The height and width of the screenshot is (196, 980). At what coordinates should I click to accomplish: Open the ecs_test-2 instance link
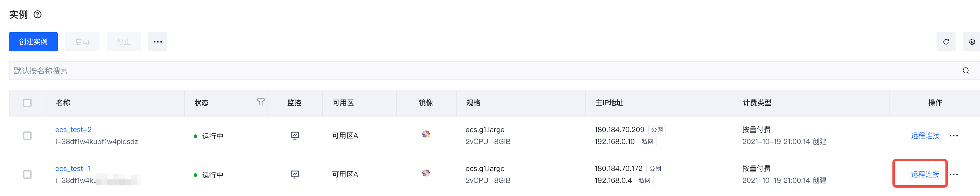[x=73, y=130]
